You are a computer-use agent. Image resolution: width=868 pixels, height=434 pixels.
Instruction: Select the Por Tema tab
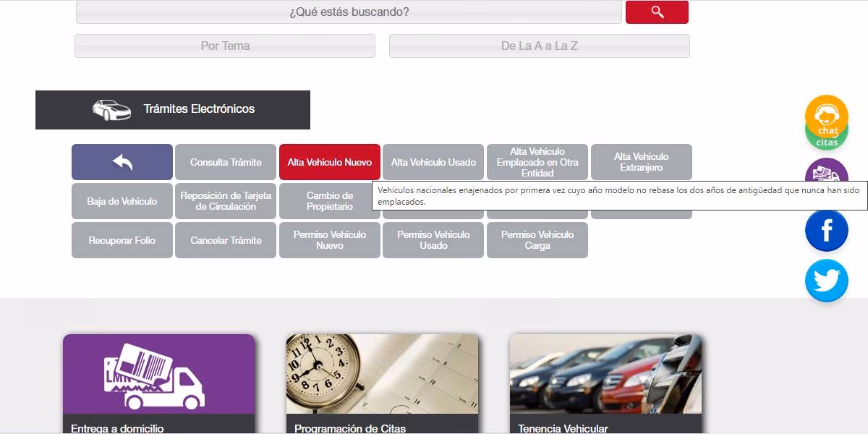225,46
